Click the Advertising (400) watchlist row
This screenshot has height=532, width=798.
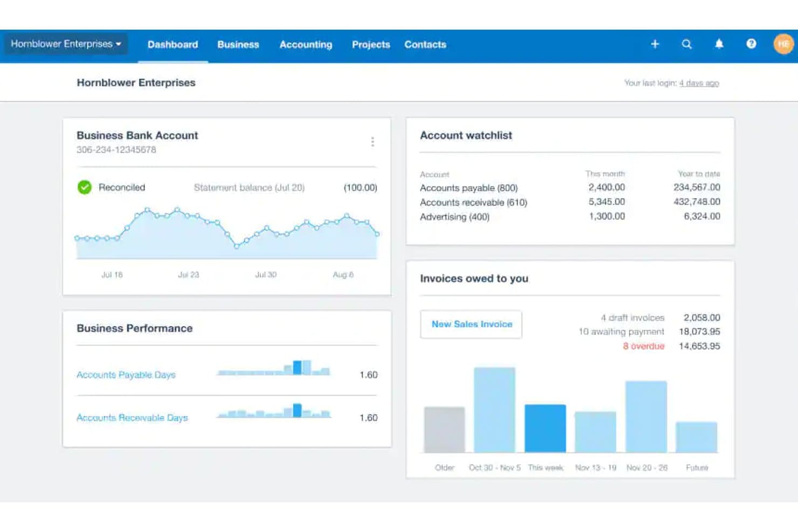pos(570,217)
